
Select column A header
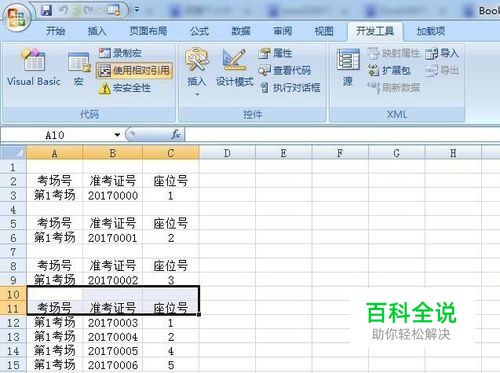(54, 153)
